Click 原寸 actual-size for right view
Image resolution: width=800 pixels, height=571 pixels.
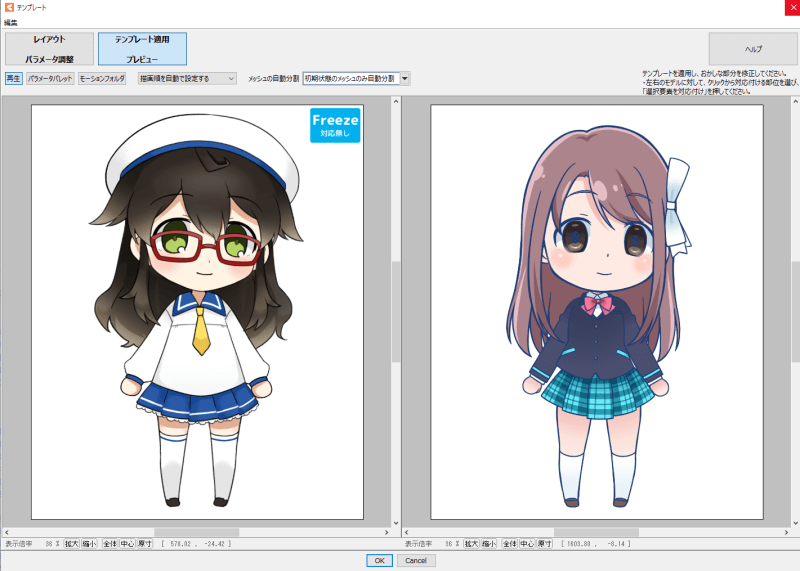(544, 544)
